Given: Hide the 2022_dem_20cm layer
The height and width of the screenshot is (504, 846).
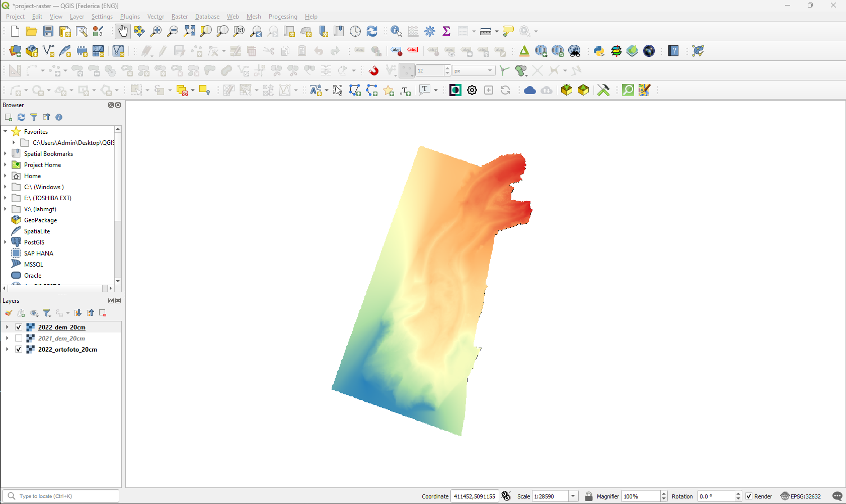Looking at the screenshot, I should click(x=19, y=327).
